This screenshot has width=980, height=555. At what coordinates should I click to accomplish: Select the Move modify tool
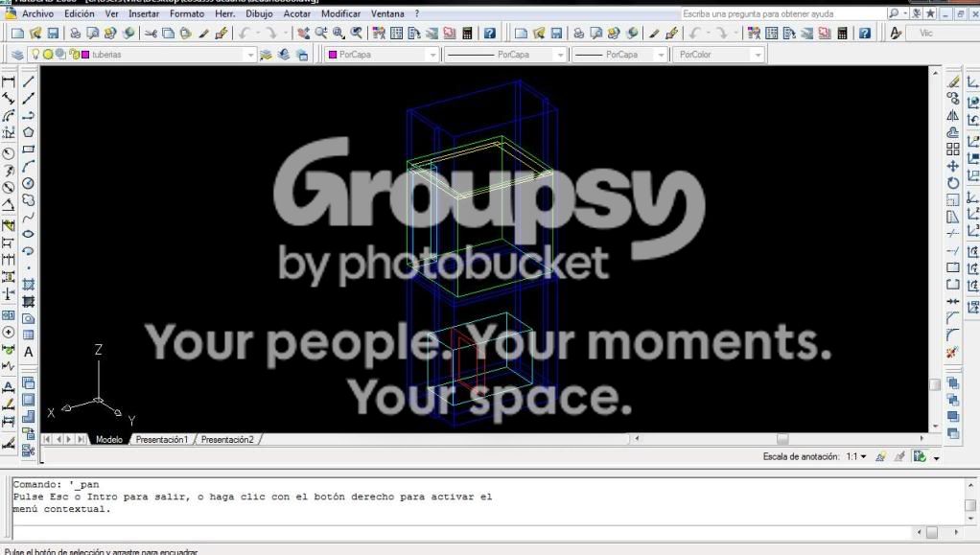pos(952,166)
